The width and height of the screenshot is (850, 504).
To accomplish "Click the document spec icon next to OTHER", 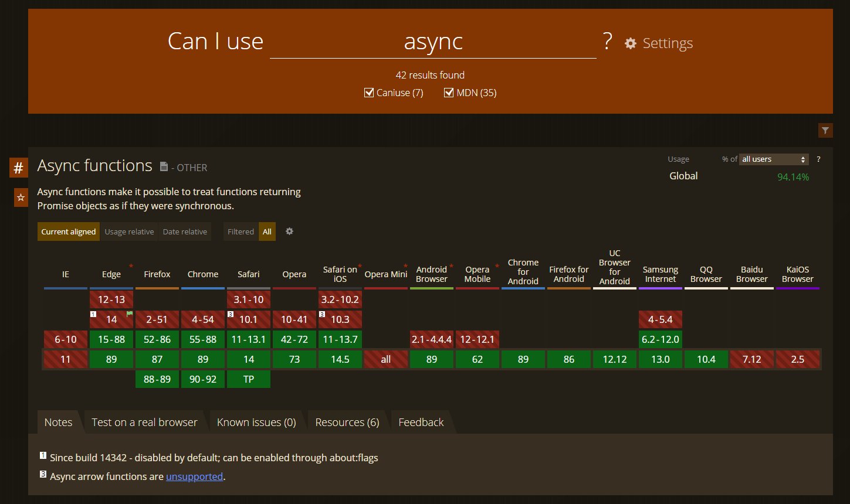I will click(x=164, y=167).
